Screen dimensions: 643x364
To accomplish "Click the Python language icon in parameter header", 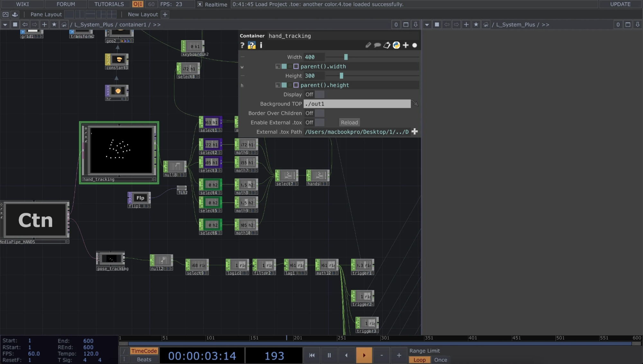I will (x=396, y=45).
